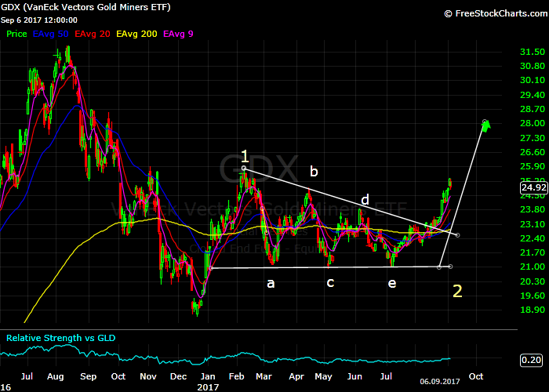Click the Oct label between Sep and Nov
This screenshot has height=392, width=549.
click(x=118, y=376)
